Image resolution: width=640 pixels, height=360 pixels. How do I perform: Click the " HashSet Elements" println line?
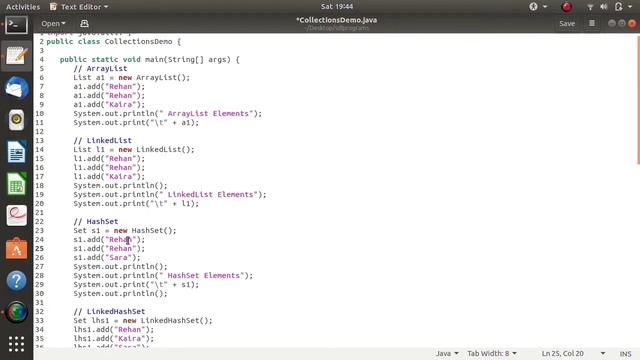(163, 276)
